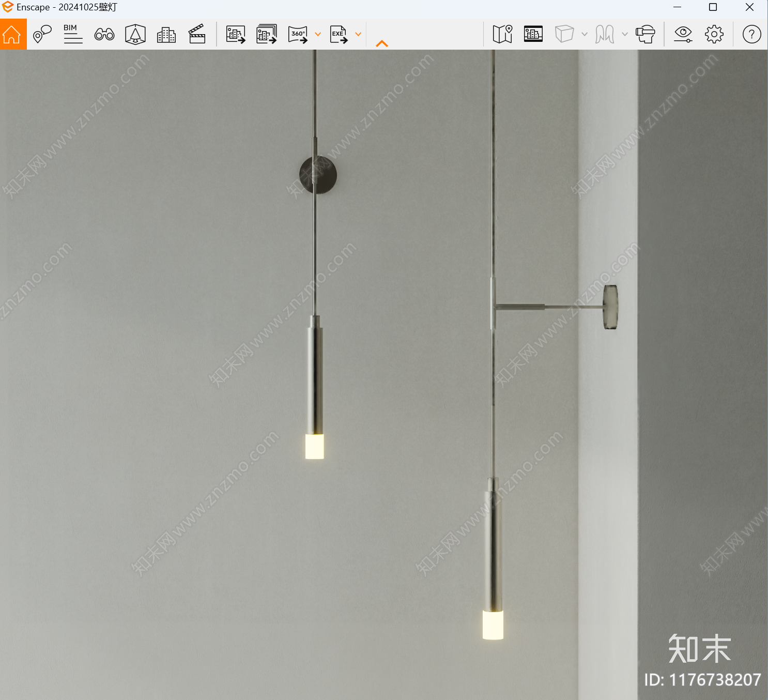Open the rendering window panel icon

click(x=533, y=34)
